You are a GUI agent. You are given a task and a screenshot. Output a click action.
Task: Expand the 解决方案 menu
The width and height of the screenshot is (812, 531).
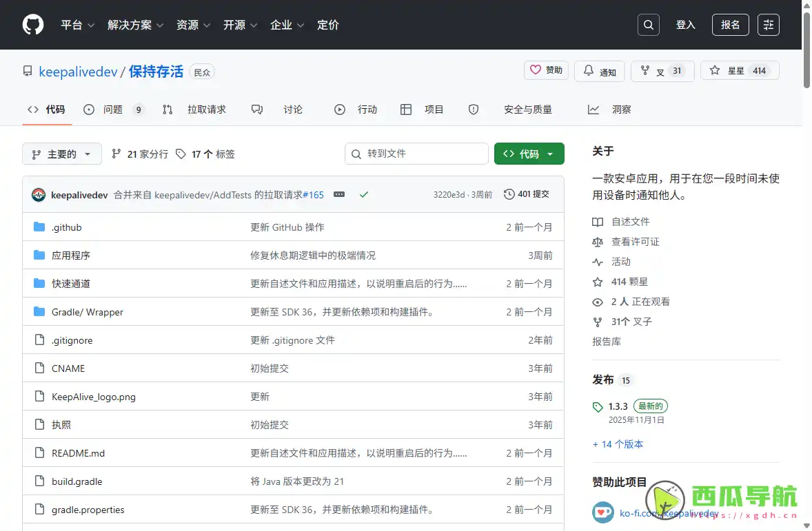[135, 25]
